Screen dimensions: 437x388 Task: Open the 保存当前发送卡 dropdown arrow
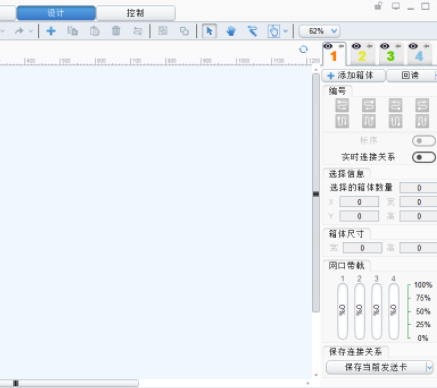point(429,368)
